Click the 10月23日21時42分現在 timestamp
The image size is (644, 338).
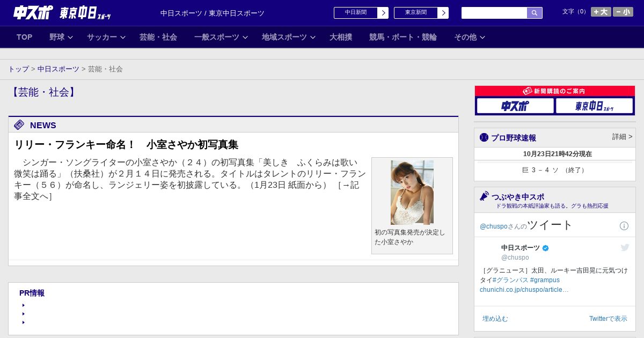(x=558, y=154)
